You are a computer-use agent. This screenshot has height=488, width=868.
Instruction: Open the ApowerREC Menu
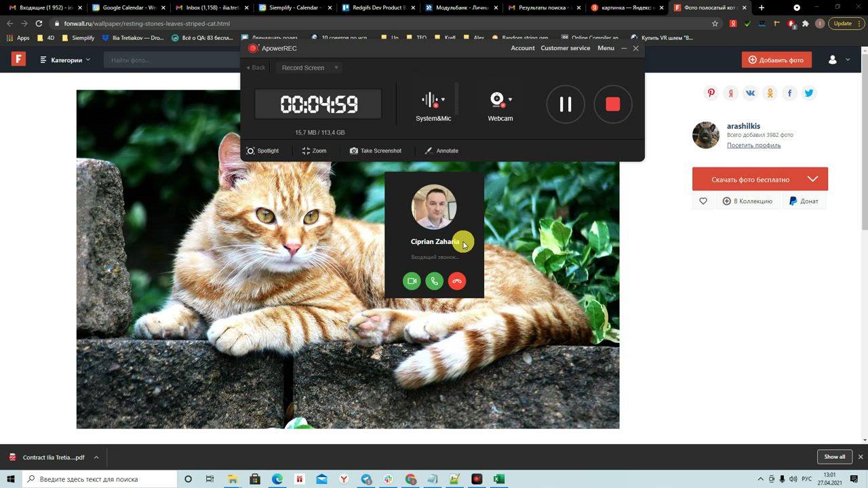(x=606, y=48)
